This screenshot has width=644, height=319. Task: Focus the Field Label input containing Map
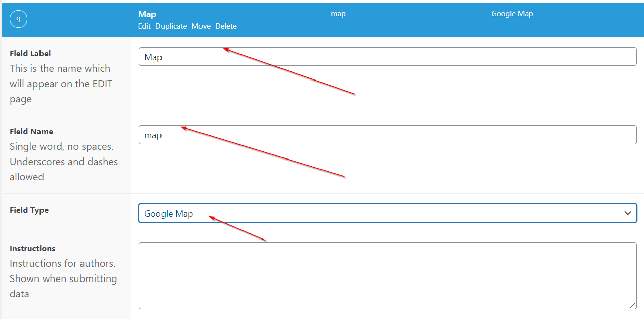(387, 57)
